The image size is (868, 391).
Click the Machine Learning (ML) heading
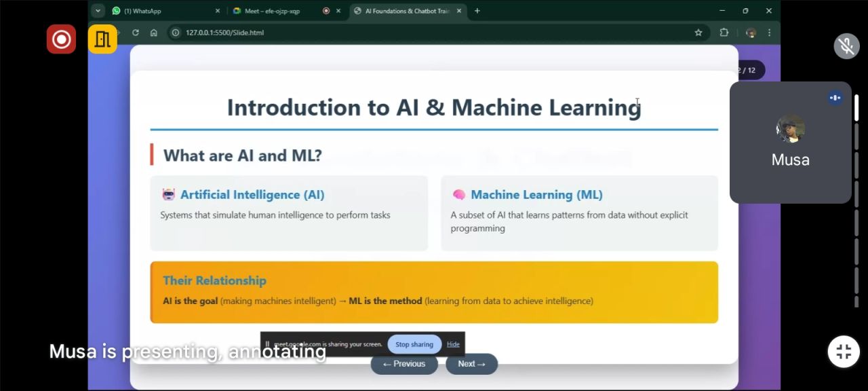pos(536,195)
